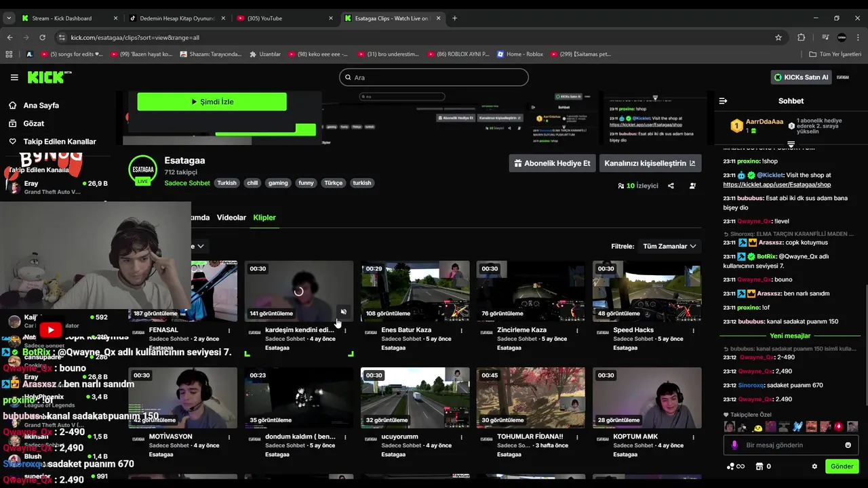
Task: Unmute the hovered clip preview
Action: [x=344, y=312]
